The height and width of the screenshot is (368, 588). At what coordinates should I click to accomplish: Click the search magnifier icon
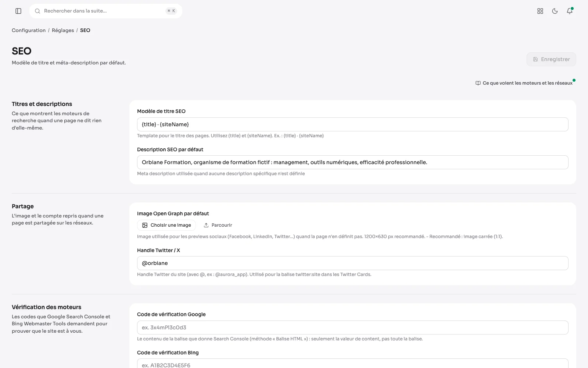[x=37, y=11]
